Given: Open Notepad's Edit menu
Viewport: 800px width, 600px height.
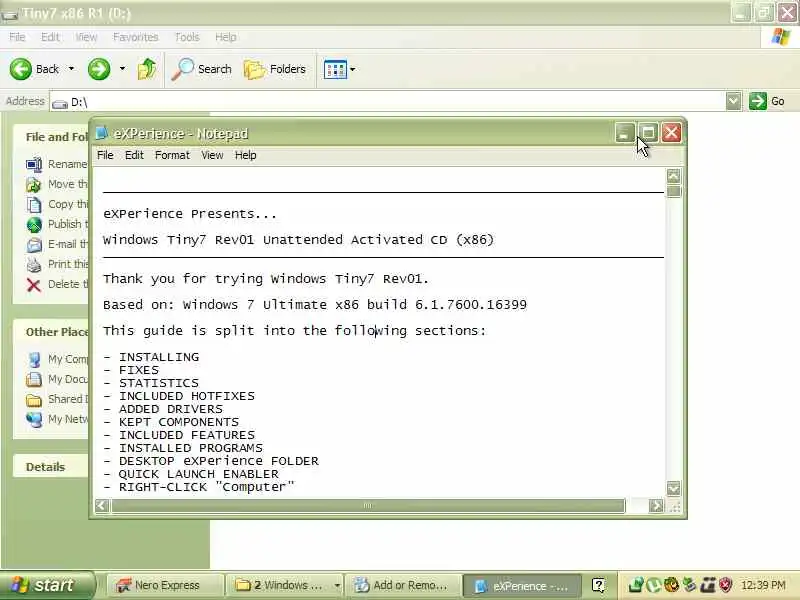Looking at the screenshot, I should pyautogui.click(x=134, y=155).
